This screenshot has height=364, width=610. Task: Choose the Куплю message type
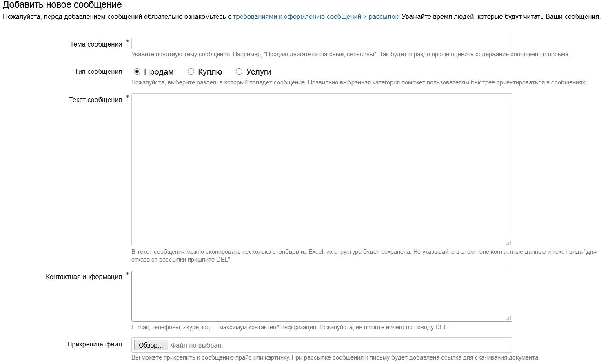pos(191,72)
